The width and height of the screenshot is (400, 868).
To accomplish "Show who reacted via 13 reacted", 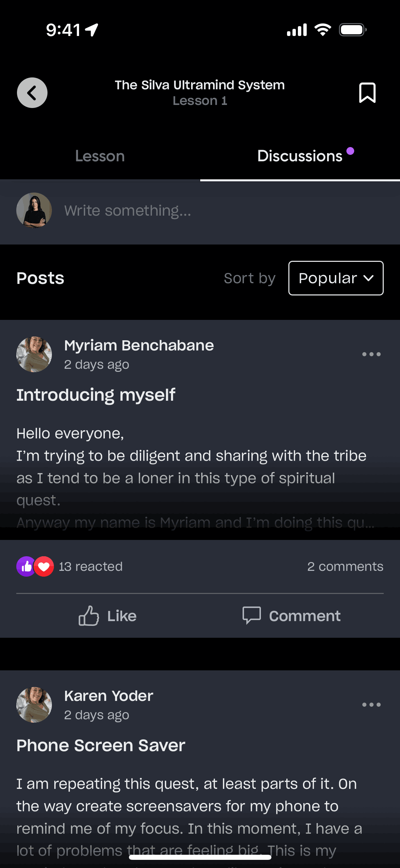I will [90, 566].
